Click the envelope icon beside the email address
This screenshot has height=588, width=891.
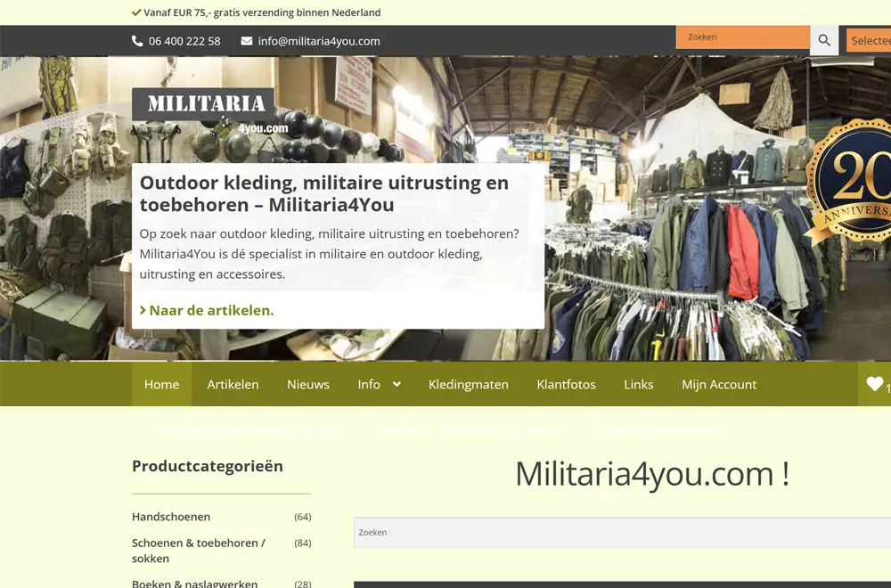247,41
